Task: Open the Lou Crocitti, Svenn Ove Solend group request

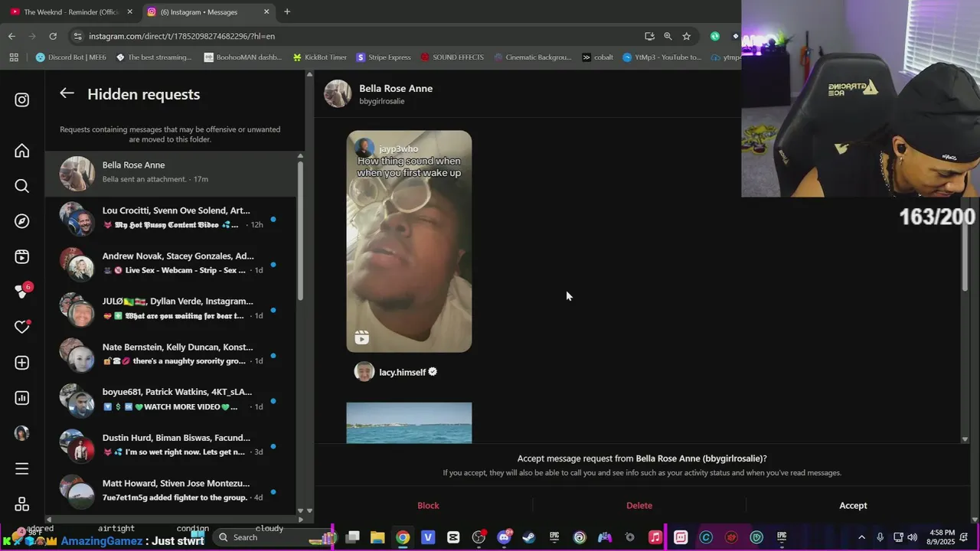Action: 170,218
